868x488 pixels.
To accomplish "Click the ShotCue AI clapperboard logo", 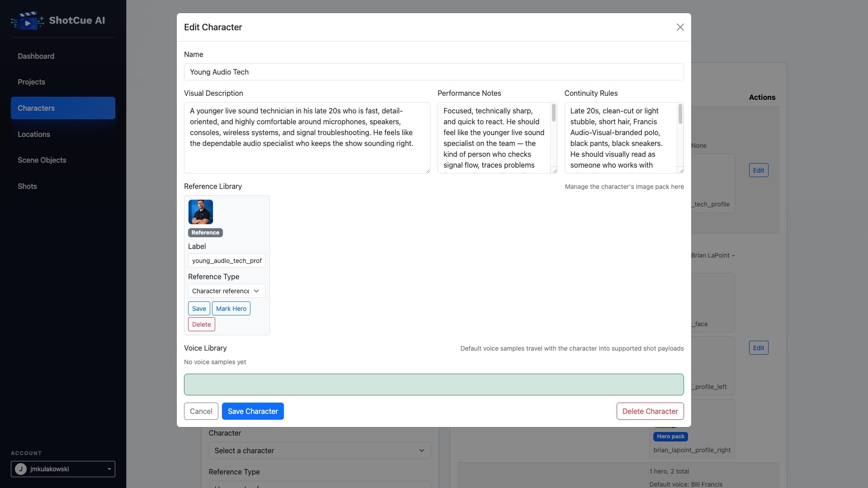I will (28, 20).
